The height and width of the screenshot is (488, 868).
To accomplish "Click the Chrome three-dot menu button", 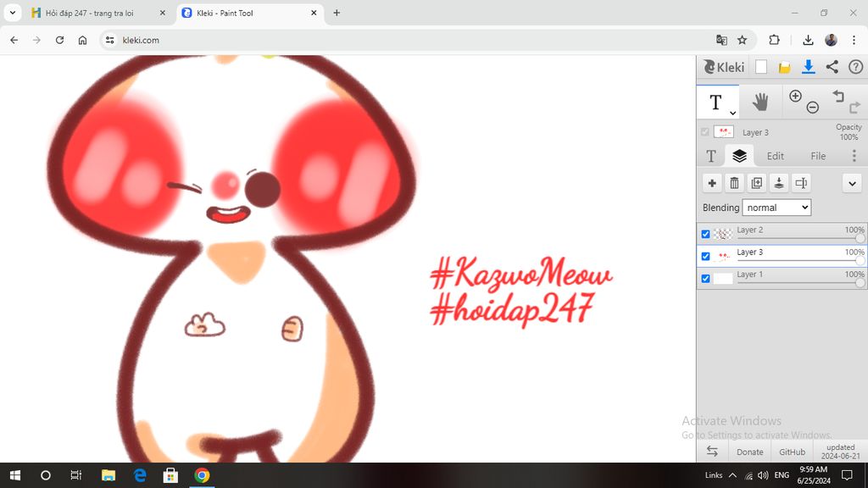I will [x=854, y=40].
